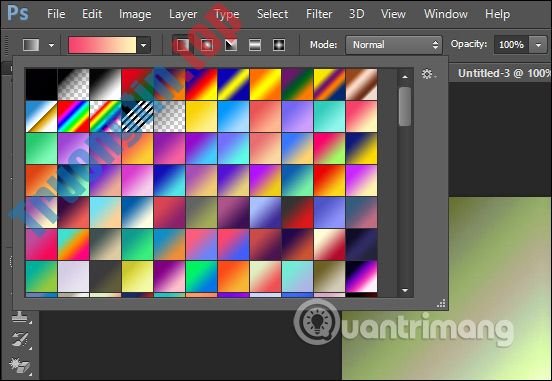Select the Eraser tool in toolbox
The image size is (552, 381).
[x=20, y=366]
